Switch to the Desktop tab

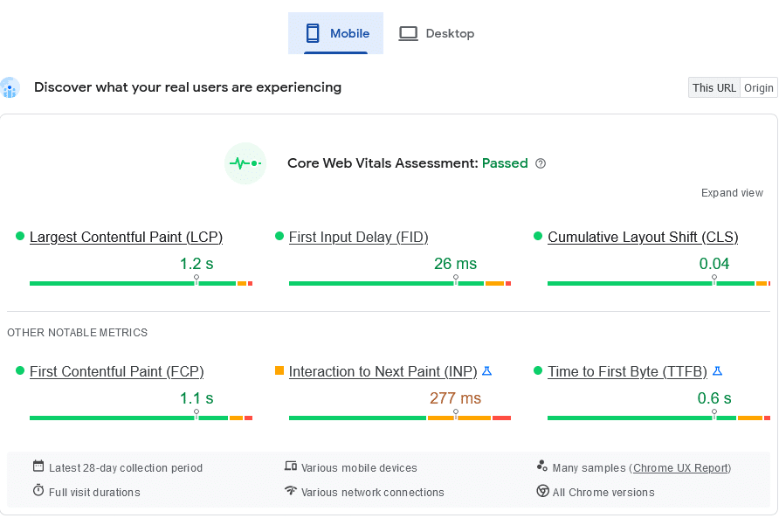436,33
